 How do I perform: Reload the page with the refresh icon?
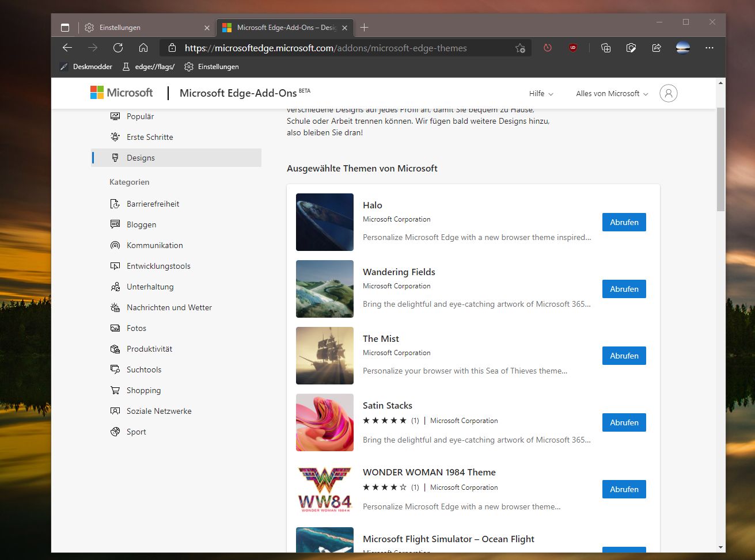click(118, 48)
